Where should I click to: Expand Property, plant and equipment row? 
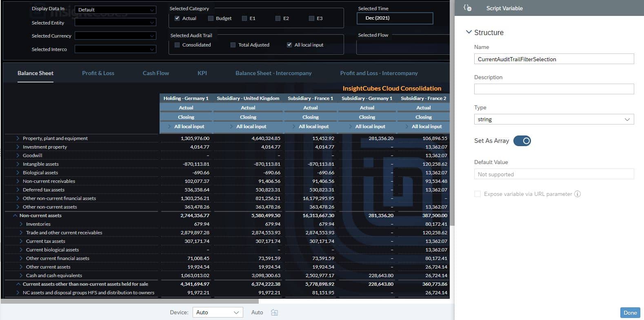pos(18,138)
